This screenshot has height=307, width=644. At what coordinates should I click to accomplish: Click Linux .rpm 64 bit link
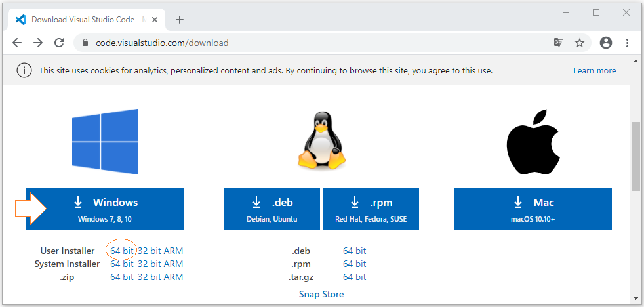pos(354,264)
